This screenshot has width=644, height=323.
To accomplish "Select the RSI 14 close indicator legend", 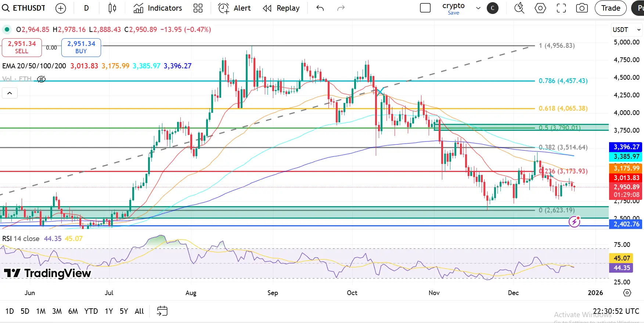I will pos(21,238).
